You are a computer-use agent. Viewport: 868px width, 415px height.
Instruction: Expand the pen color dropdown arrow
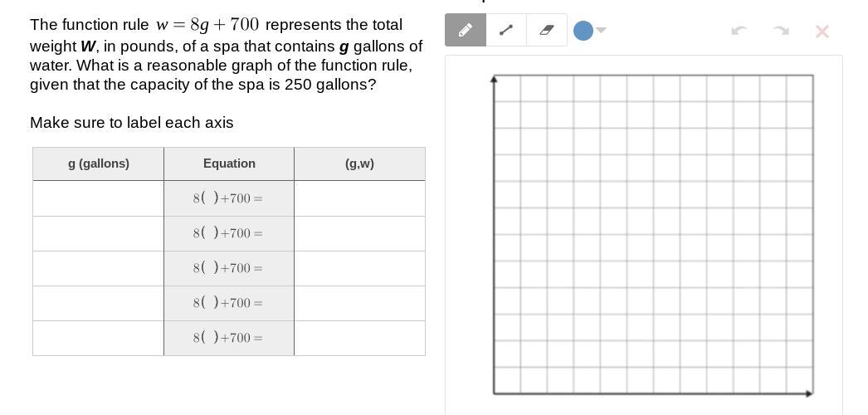click(x=602, y=31)
